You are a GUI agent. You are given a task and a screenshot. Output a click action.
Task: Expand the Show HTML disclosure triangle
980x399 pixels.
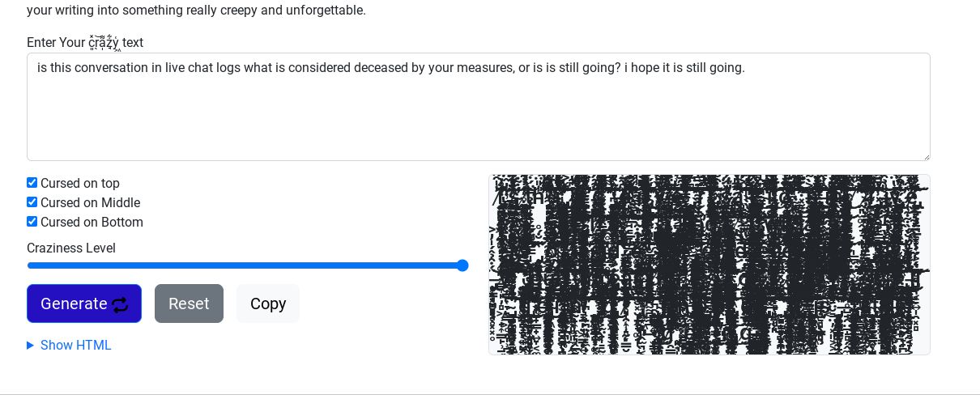click(x=31, y=346)
